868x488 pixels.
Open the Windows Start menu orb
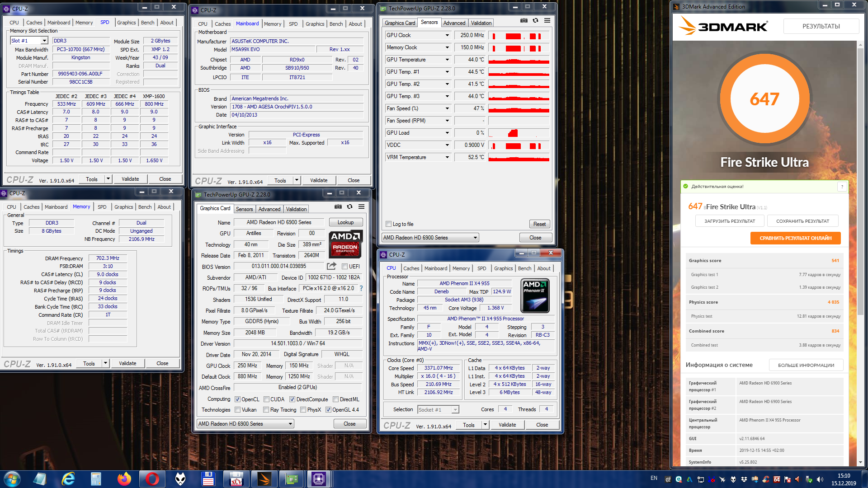point(12,479)
